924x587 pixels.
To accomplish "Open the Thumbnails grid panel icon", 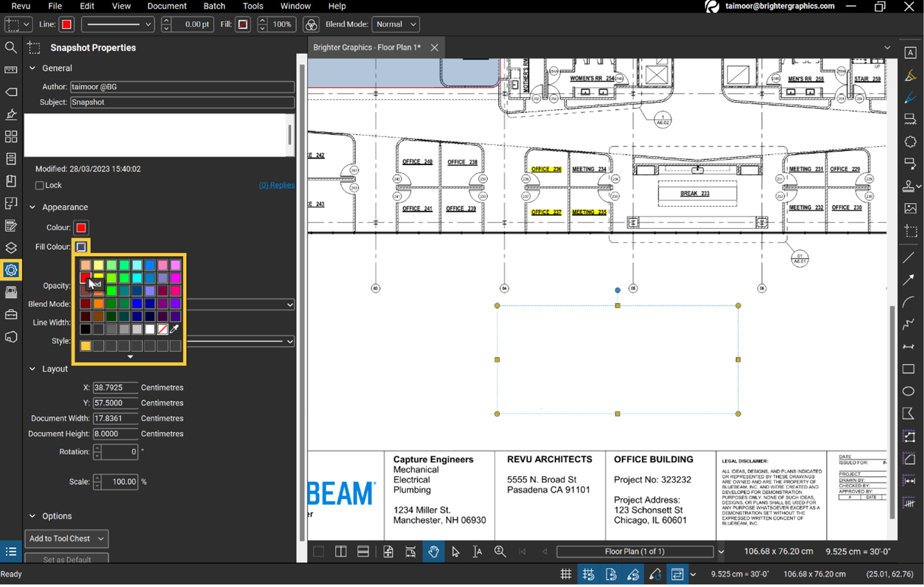I will (11, 136).
